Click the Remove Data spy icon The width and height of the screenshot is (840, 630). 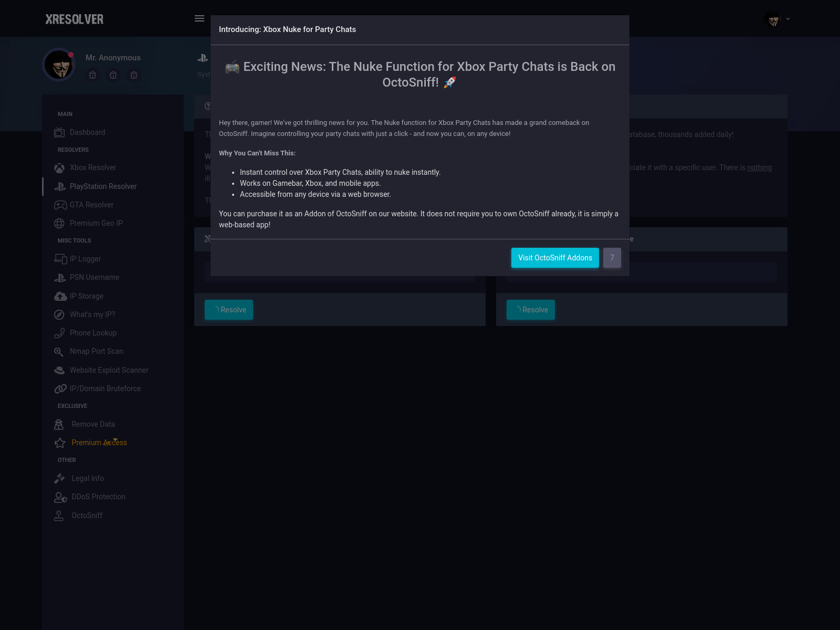(x=59, y=424)
